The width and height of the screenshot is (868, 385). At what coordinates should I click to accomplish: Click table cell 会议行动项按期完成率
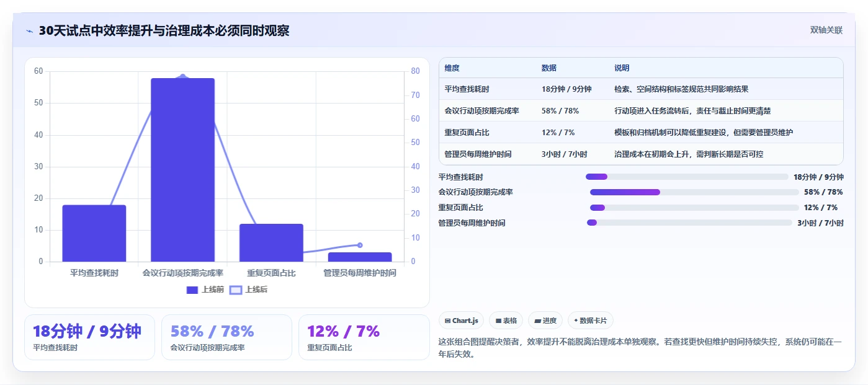pyautogui.click(x=482, y=111)
